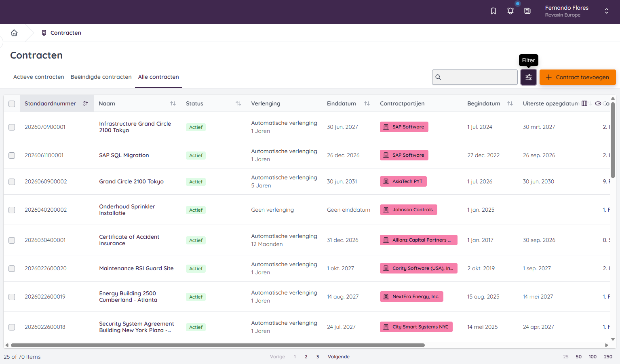This screenshot has width=620, height=364.
Task: Select all rows with header checkbox
Action: click(x=12, y=104)
